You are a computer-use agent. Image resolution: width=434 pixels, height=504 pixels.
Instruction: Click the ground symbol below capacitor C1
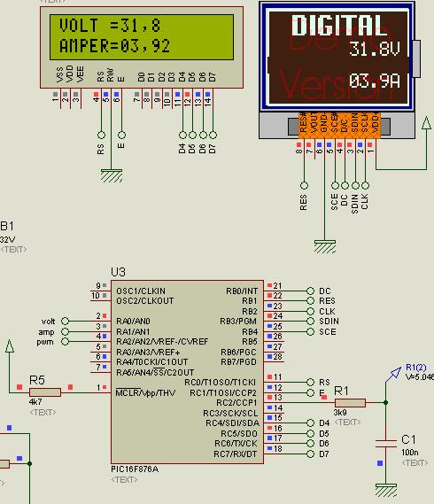click(x=386, y=491)
